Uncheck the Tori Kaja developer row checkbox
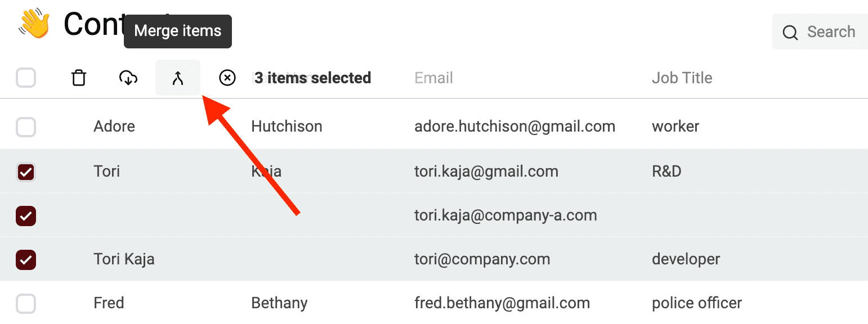Screen dimensions: 868x324 click(26, 259)
